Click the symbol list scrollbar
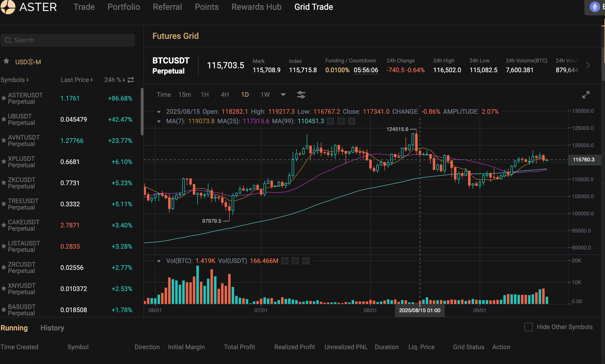 point(142,112)
